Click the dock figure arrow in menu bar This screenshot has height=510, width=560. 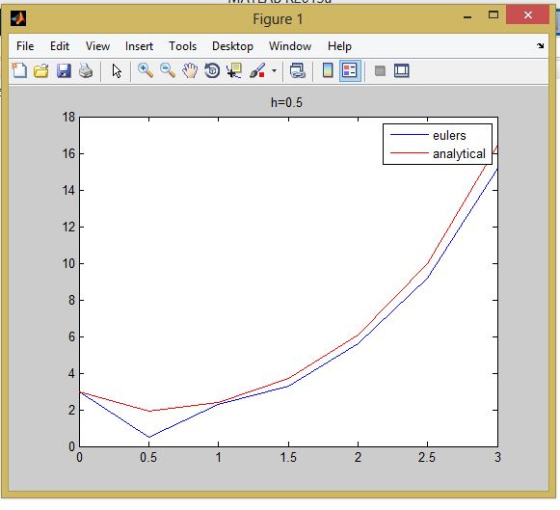[540, 46]
